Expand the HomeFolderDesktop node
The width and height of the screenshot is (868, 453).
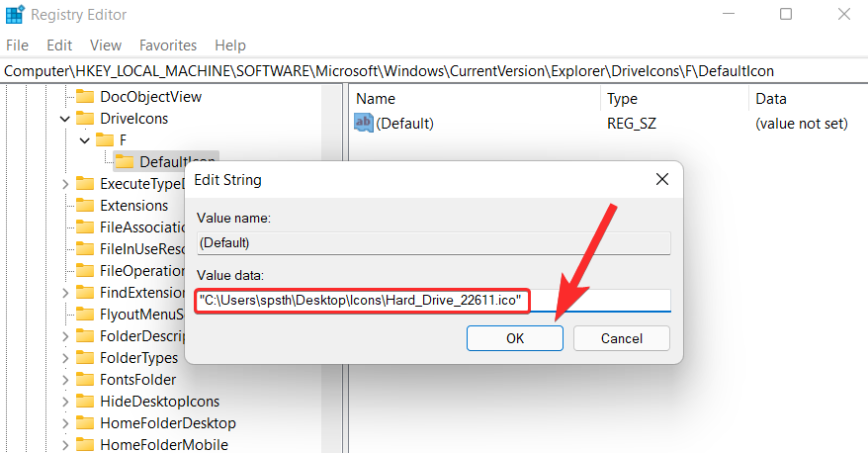[65, 423]
